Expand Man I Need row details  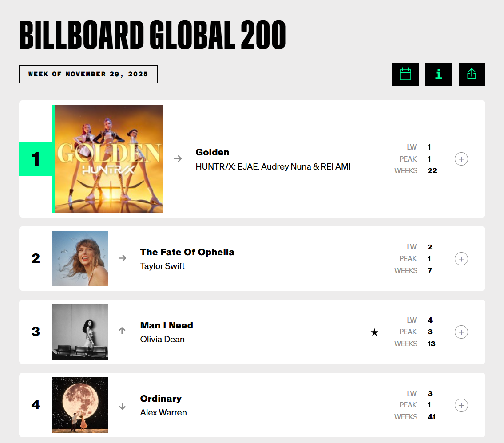[x=461, y=332]
